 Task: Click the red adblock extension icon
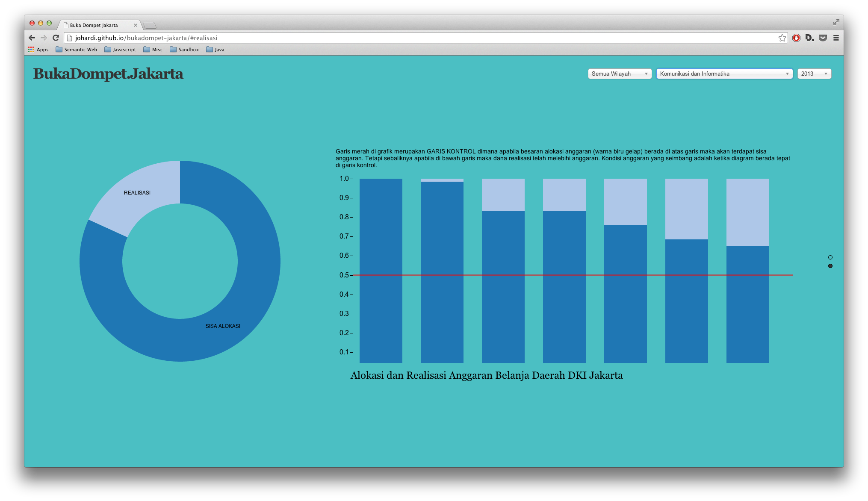click(x=796, y=38)
